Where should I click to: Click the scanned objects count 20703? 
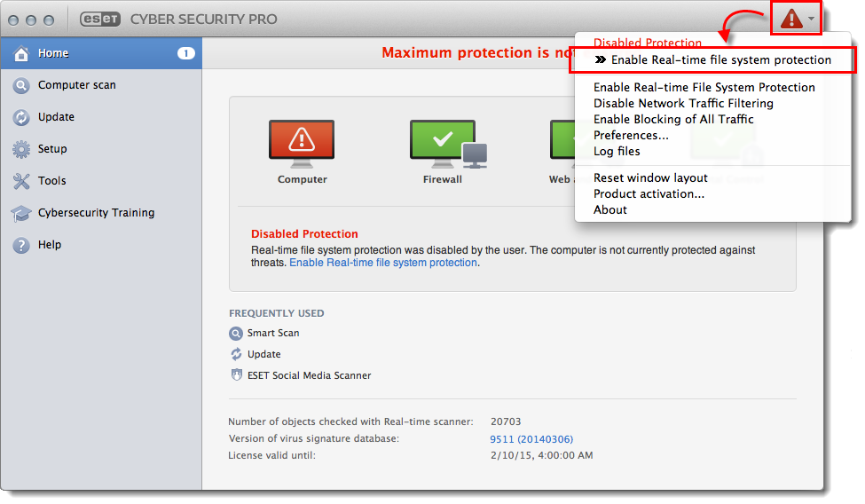506,421
